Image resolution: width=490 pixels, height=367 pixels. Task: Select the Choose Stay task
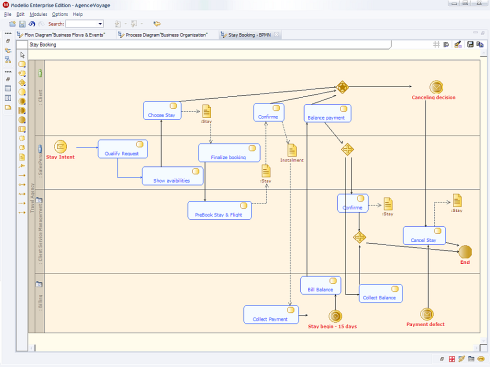point(162,111)
